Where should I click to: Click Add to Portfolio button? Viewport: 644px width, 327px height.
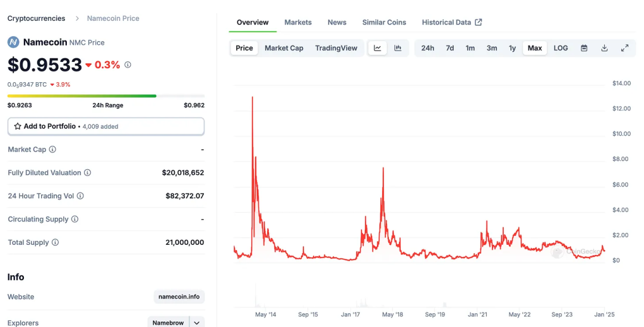click(106, 126)
